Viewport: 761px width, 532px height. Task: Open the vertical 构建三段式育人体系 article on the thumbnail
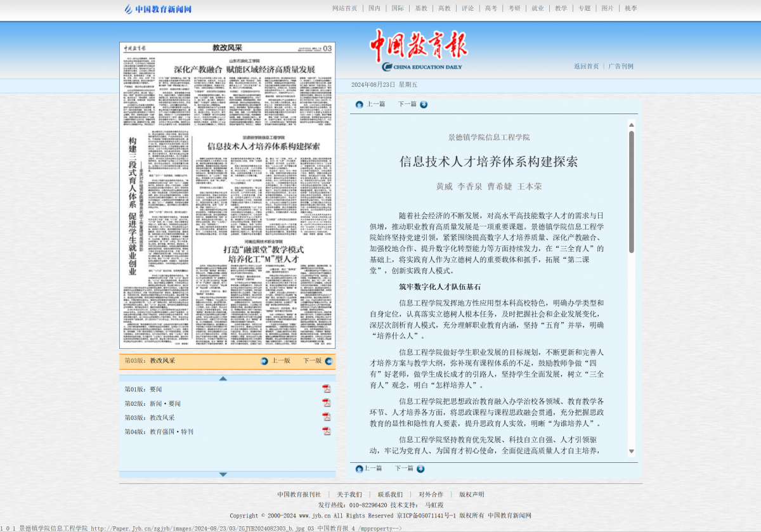[133, 206]
